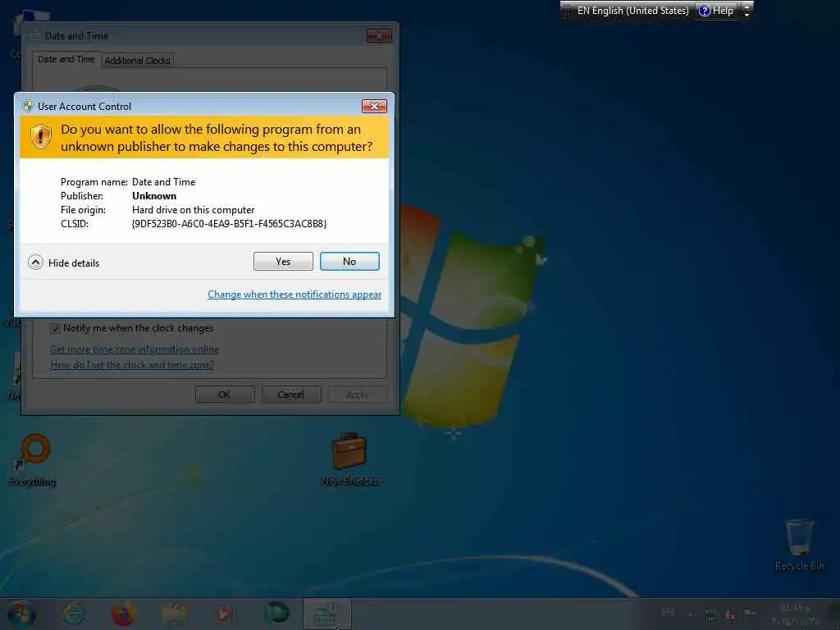Click OK in the Date and Time window
The height and width of the screenshot is (630, 840).
tap(225, 395)
